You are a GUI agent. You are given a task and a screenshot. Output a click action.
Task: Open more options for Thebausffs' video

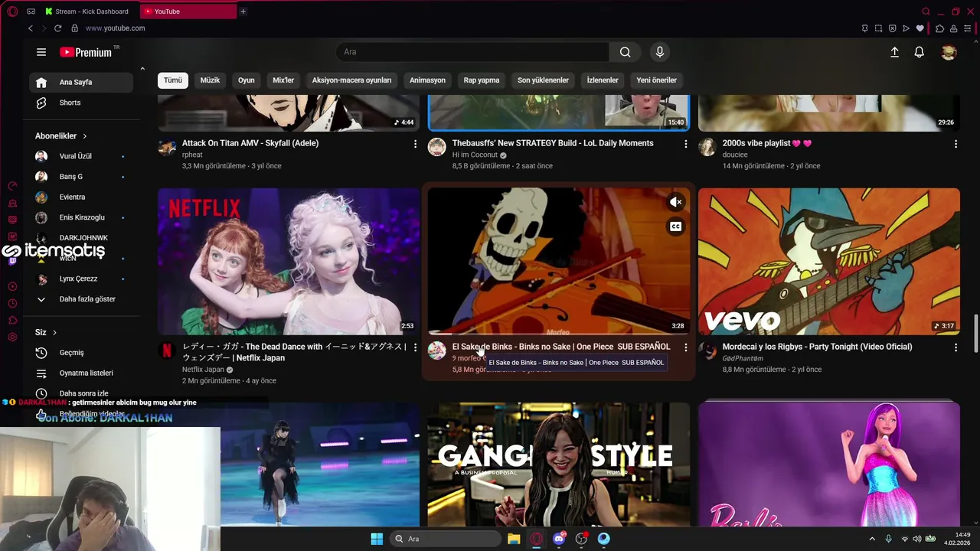pyautogui.click(x=685, y=144)
